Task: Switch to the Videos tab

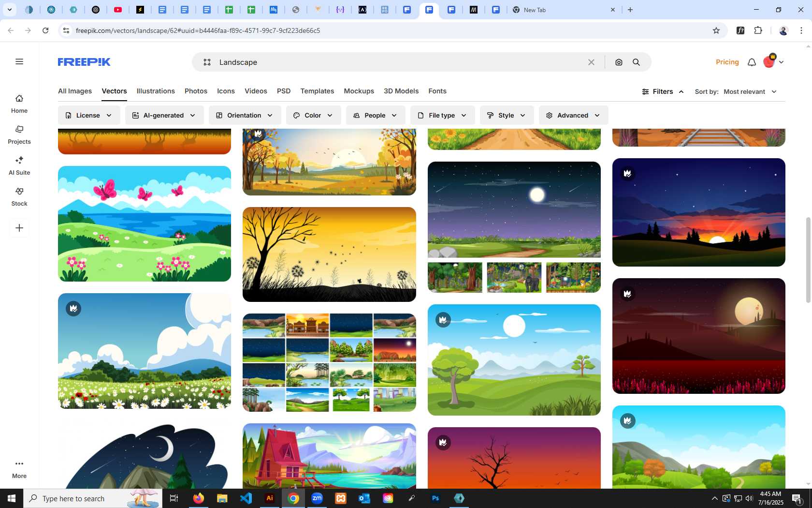Action: [x=256, y=91]
